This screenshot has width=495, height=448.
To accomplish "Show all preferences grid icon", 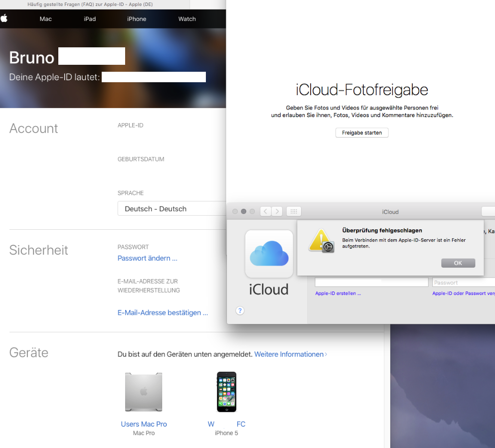I will click(x=294, y=211).
